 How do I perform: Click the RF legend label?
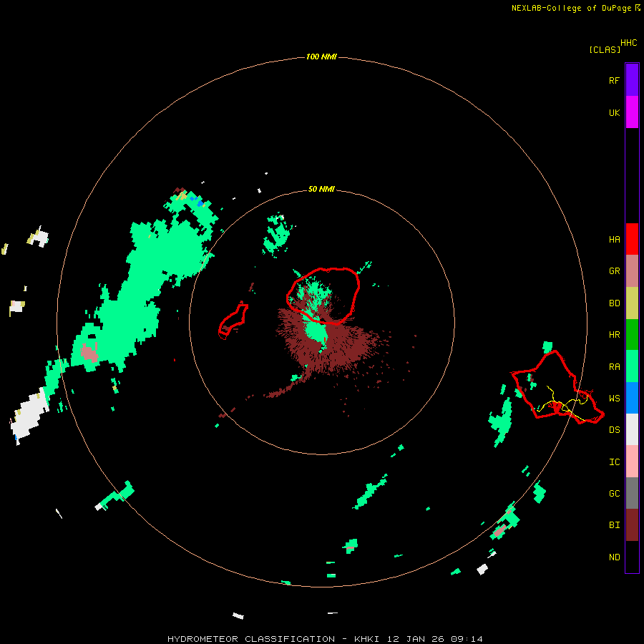coord(614,80)
